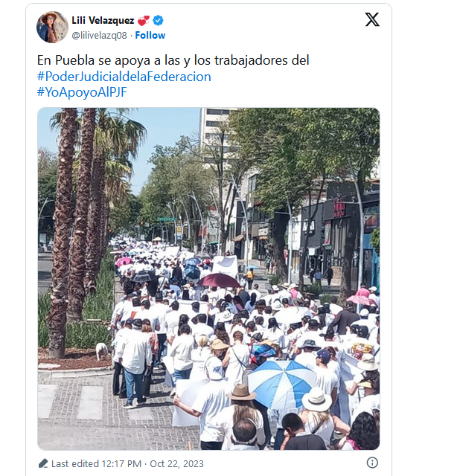Viewport: 460px width, 476px height.
Task: Open hashtag #PoderJudicialdelaFederacion
Action: [x=124, y=77]
